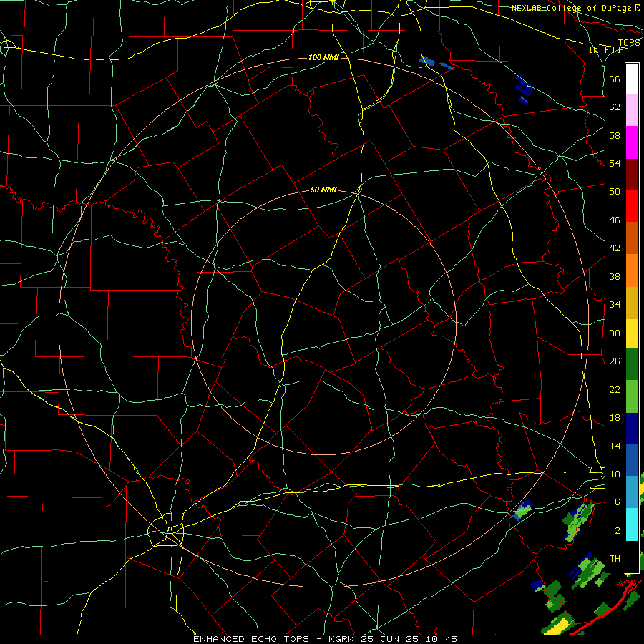
Task: Pick the medium blue legend swatch
Action: pos(632,459)
